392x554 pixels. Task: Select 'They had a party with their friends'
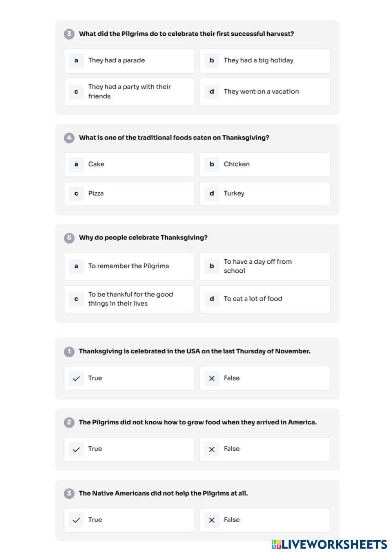129,92
